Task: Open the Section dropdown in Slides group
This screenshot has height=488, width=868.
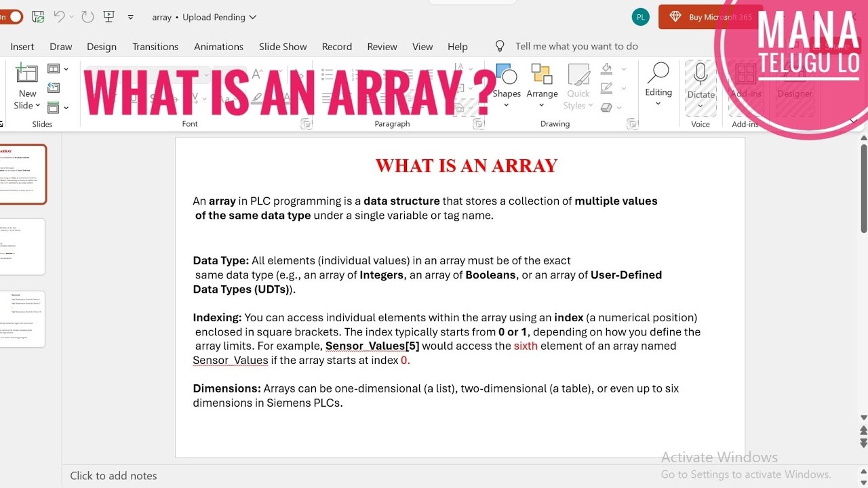Action: [x=58, y=107]
